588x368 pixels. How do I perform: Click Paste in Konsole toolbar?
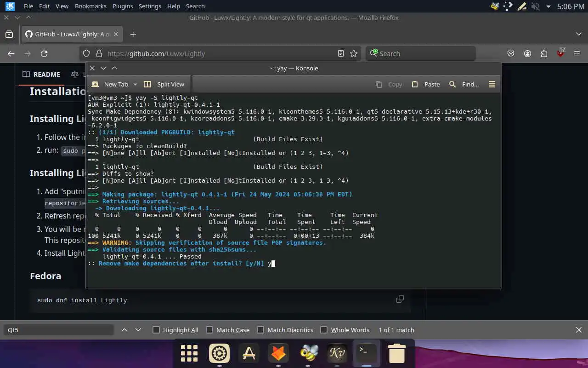tap(426, 84)
